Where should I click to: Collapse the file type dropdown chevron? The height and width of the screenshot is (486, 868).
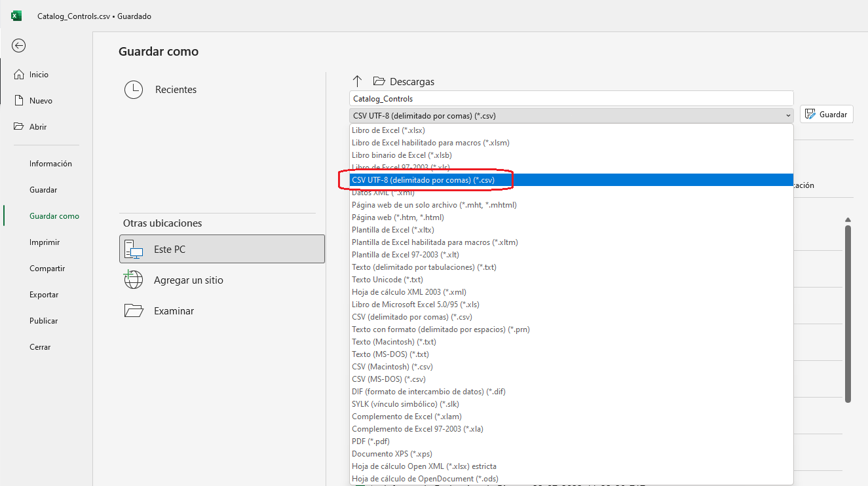[x=787, y=116]
